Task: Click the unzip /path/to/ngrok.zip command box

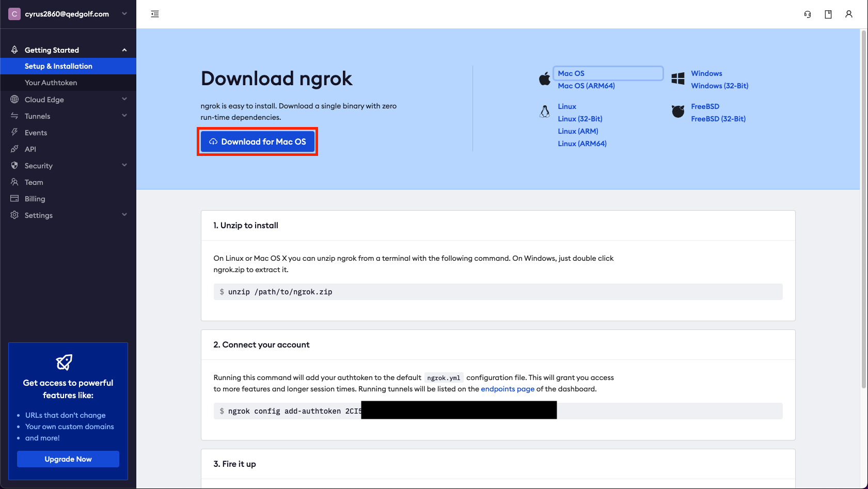Action: [x=498, y=292]
